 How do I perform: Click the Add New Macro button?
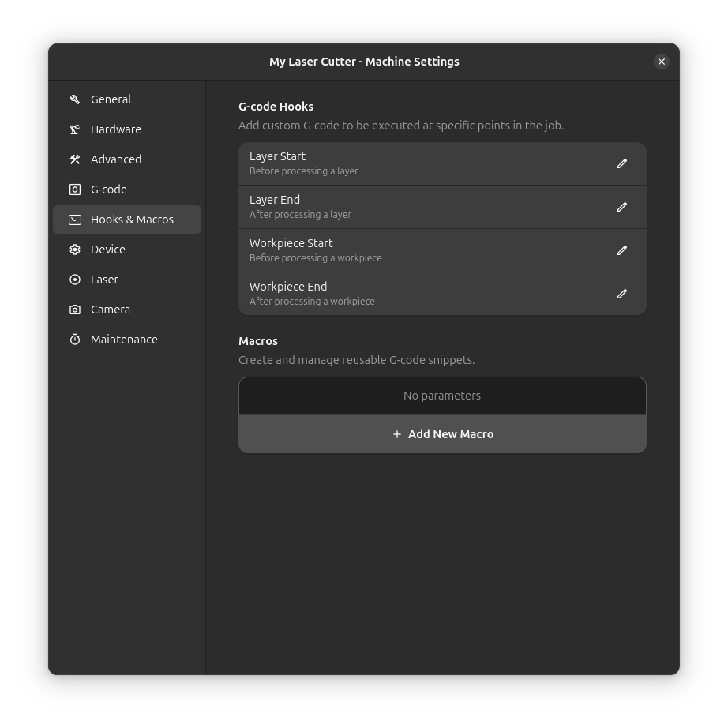pos(442,433)
